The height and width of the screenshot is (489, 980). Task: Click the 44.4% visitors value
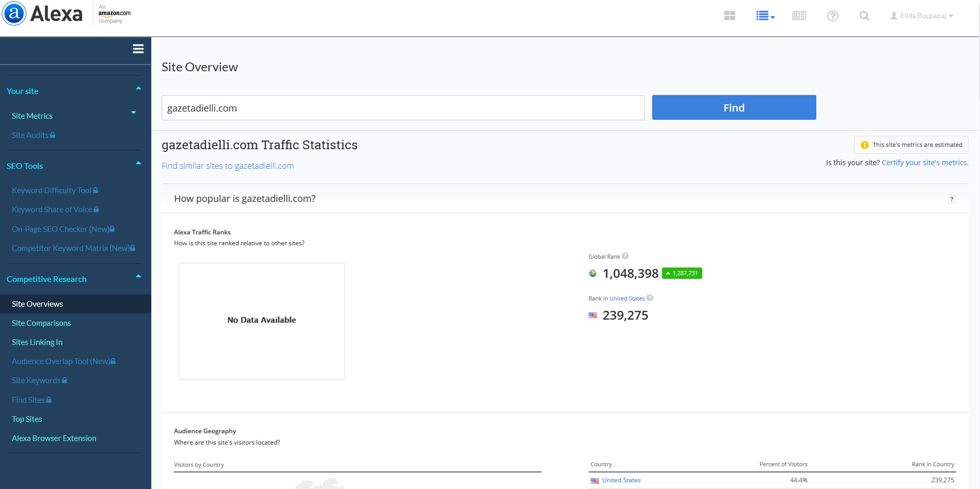[x=798, y=480]
